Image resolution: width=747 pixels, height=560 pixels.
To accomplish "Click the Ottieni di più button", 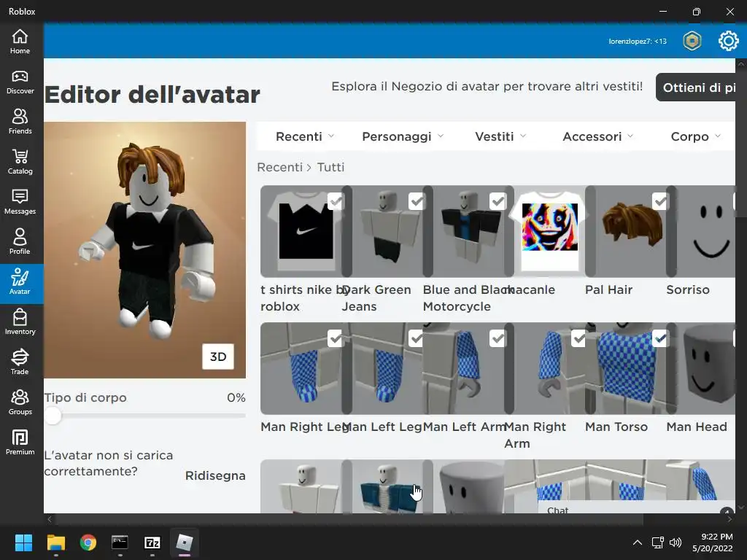I will pyautogui.click(x=695, y=87).
